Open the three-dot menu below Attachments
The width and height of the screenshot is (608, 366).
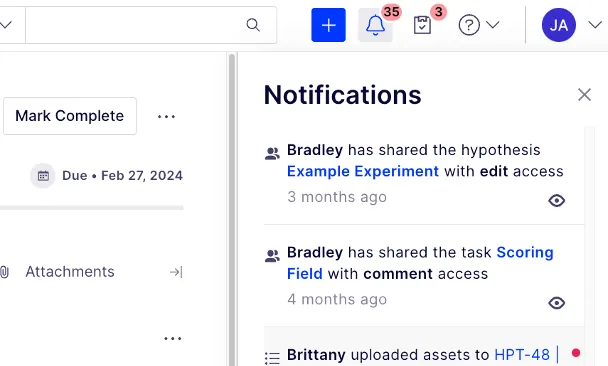pos(173,338)
